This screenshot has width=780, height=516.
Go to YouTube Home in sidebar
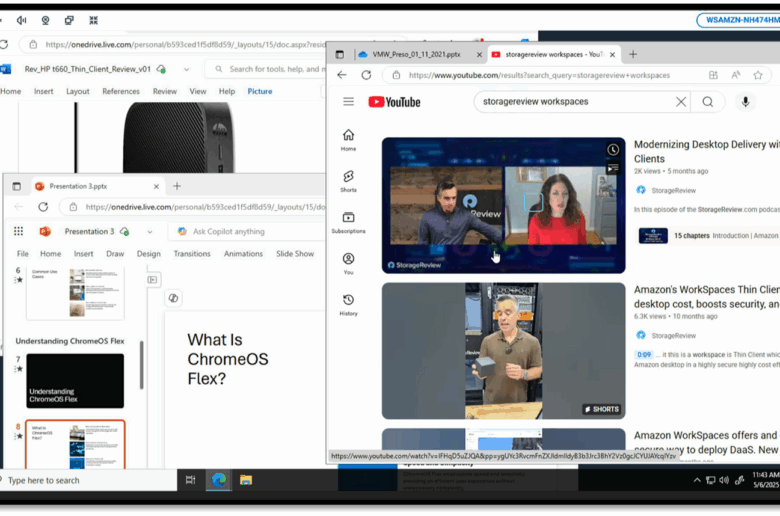point(348,140)
